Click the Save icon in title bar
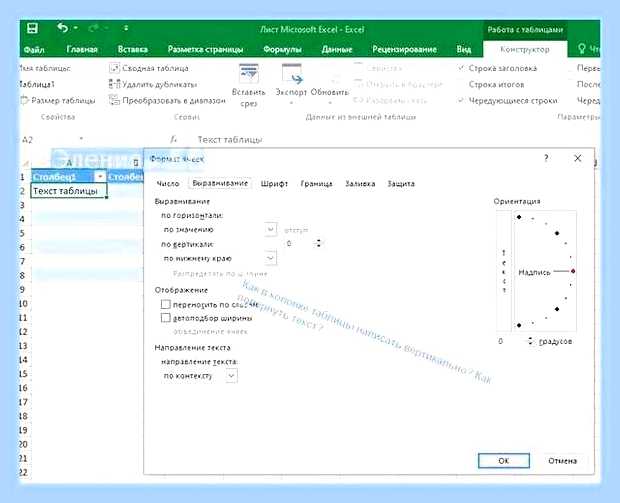 pyautogui.click(x=32, y=28)
